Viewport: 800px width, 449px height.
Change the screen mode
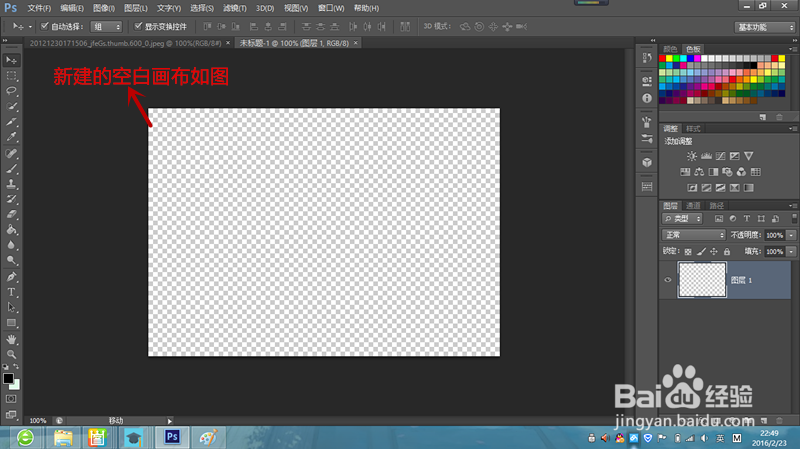tap(11, 415)
